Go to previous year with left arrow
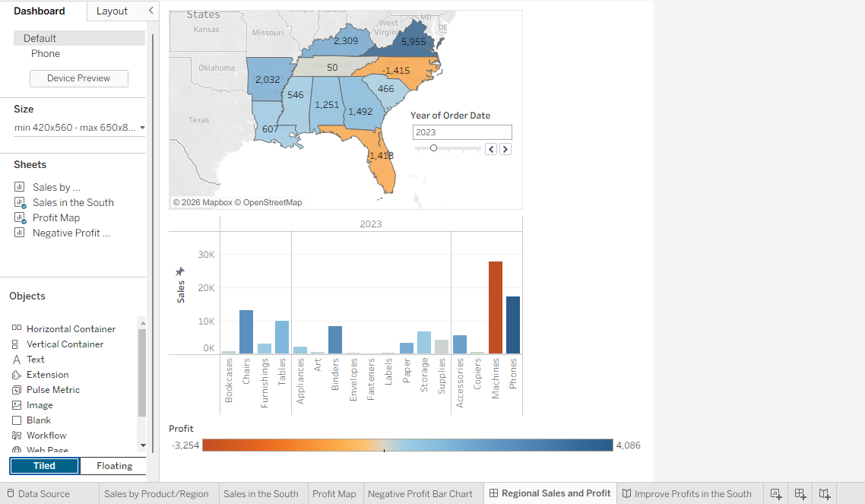865x504 pixels. point(491,149)
